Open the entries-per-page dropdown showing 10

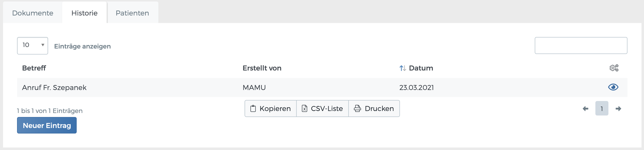pyautogui.click(x=32, y=45)
